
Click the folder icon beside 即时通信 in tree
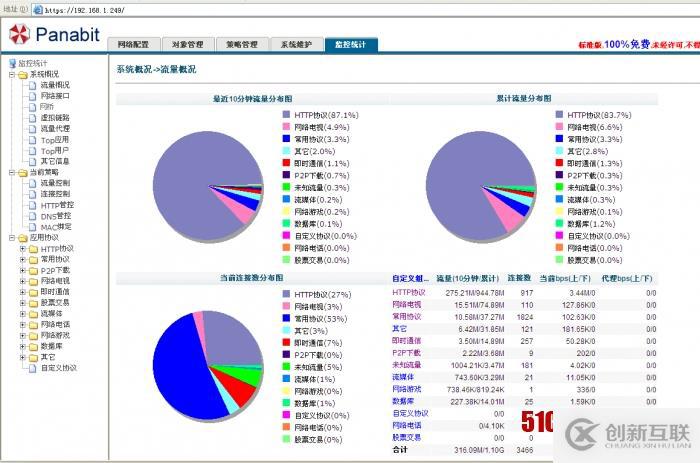point(33,292)
